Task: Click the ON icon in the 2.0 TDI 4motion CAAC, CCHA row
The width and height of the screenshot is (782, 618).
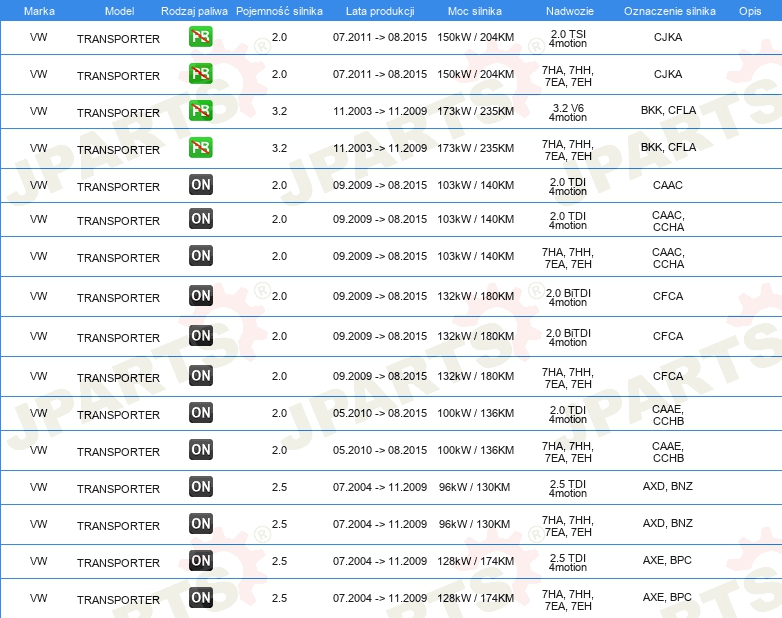Action: coord(201,219)
